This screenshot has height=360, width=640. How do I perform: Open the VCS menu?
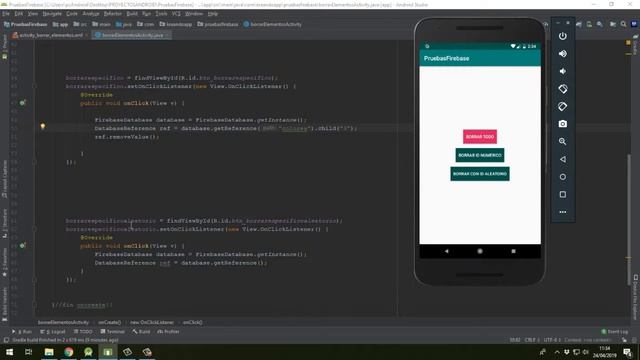click(176, 13)
